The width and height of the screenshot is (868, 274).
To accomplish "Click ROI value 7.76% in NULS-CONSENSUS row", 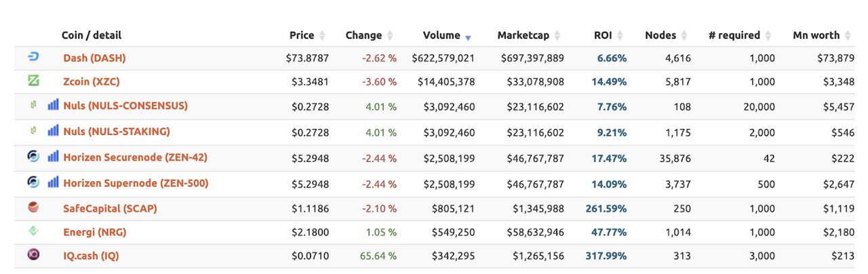I will coord(612,106).
